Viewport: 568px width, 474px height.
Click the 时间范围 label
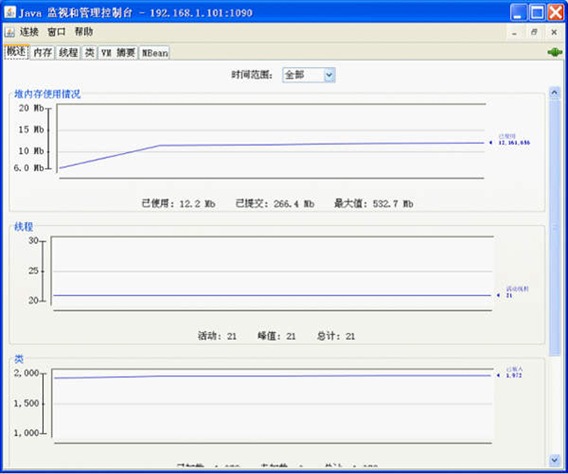pos(252,75)
